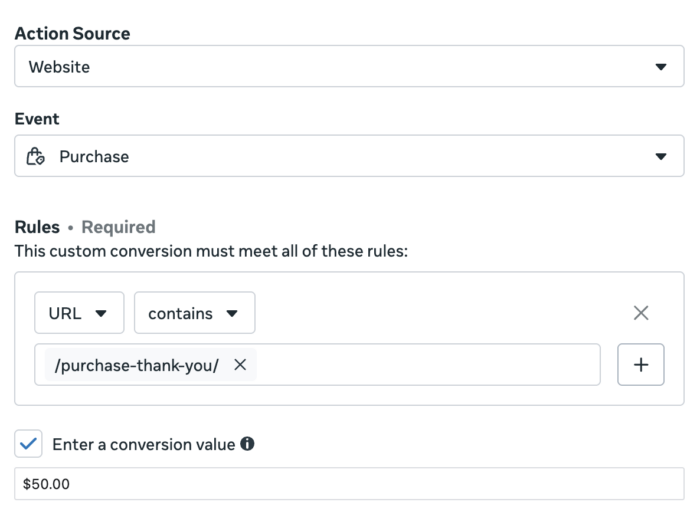The height and width of the screenshot is (512, 700).
Task: Uncheck Enter a conversion value checkbox
Action: tap(28, 444)
